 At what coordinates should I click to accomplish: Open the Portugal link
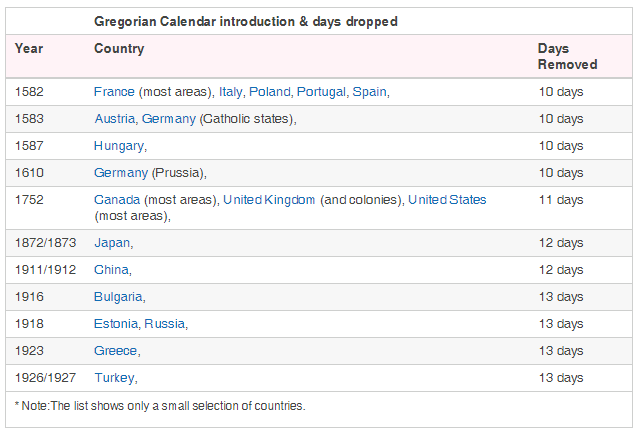321,92
